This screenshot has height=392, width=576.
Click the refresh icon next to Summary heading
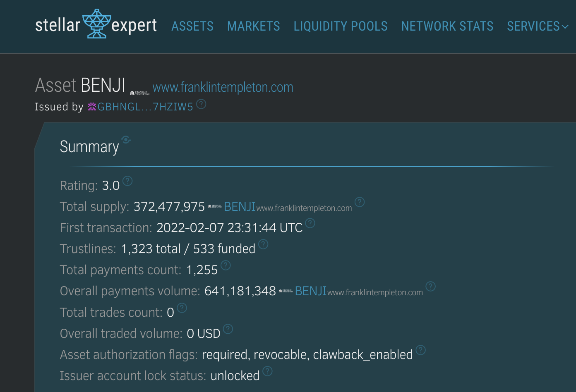click(x=126, y=140)
